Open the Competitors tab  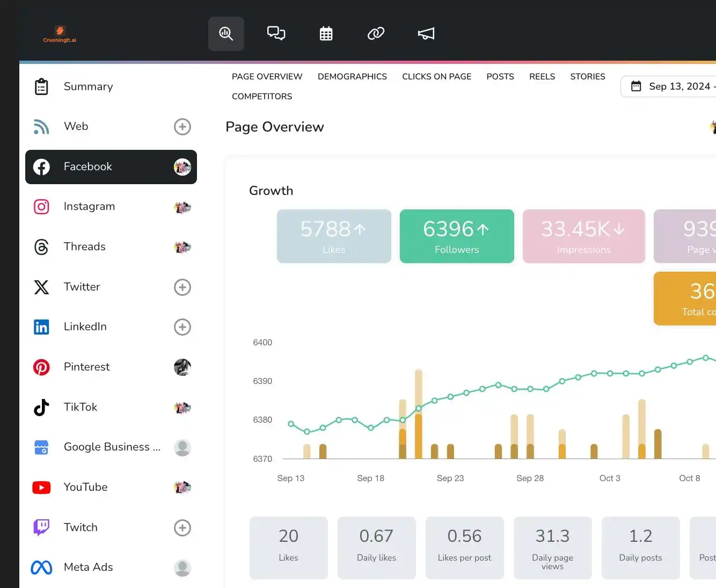pos(262,97)
